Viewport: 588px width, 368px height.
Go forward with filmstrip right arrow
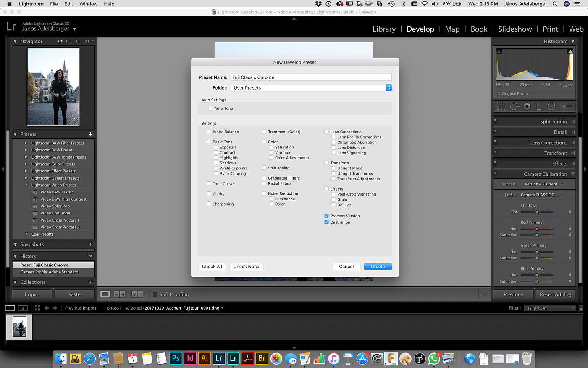pos(55,308)
